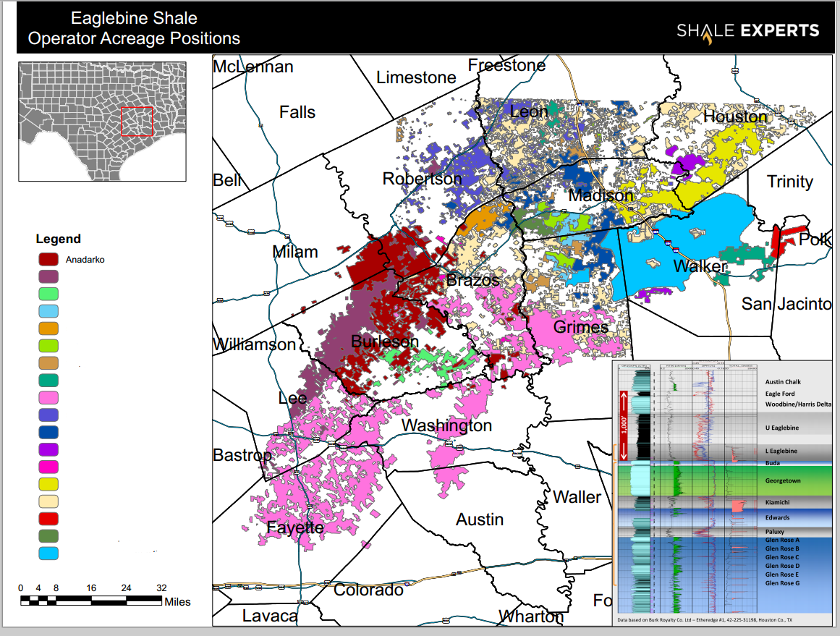Click the Washington county label
This screenshot has width=840, height=636.
tap(447, 425)
